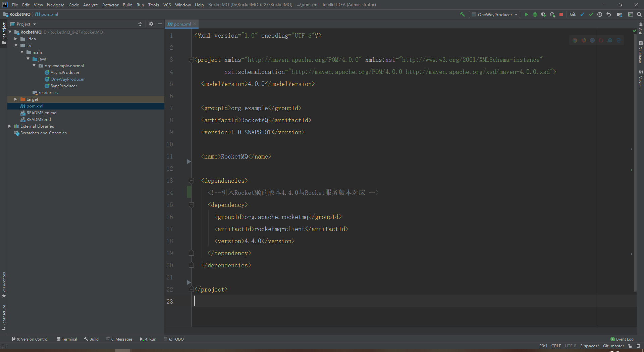Expand External Libraries node

pos(10,126)
